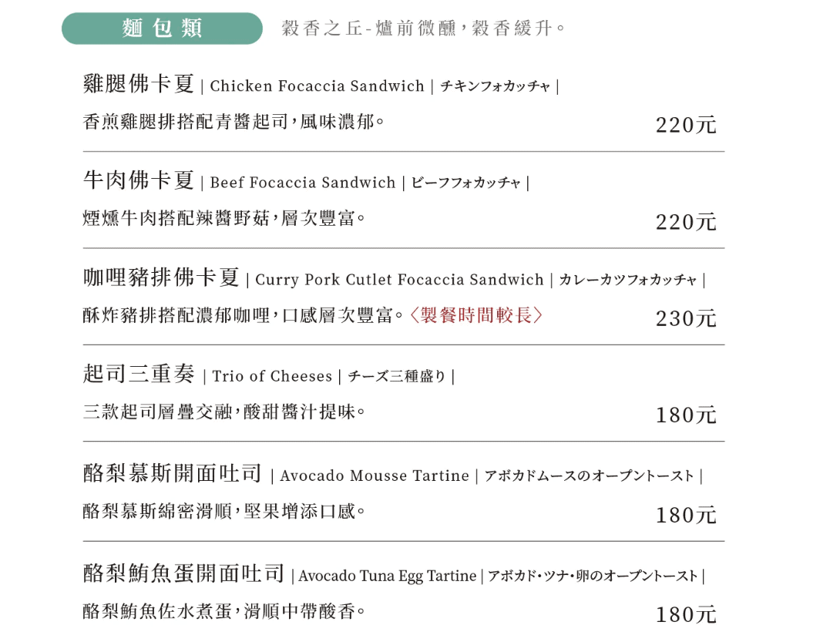Select the 雞腿佛卡夏 item title
Viewport: 840px width, 642px height.
point(139,84)
